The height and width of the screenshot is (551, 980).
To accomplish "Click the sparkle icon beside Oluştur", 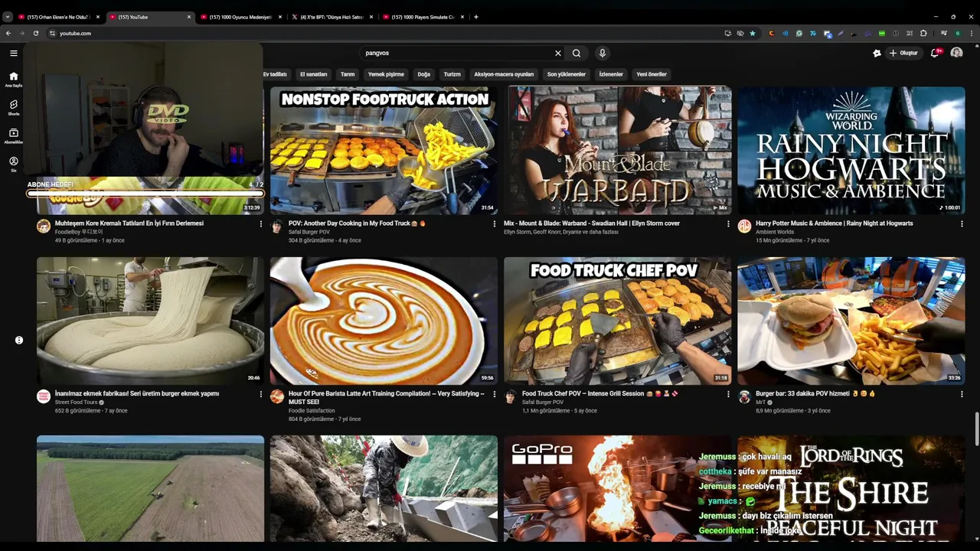I will coord(877,53).
